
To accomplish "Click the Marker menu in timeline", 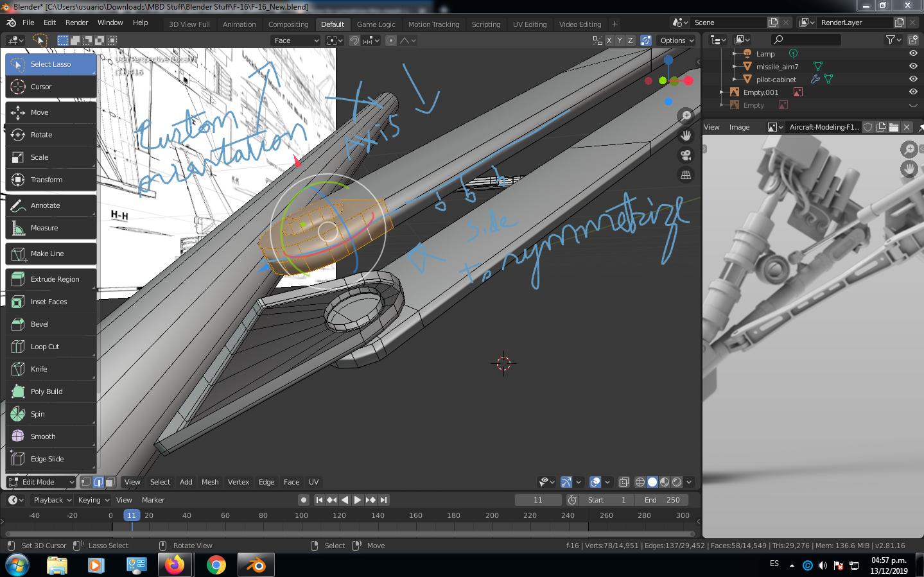I will tap(153, 500).
